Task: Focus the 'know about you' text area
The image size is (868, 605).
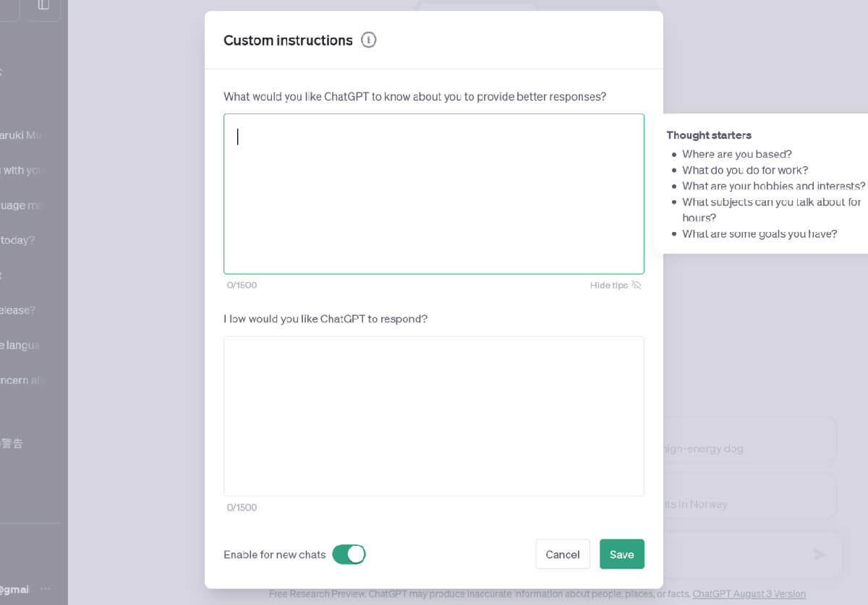Action: [x=434, y=194]
